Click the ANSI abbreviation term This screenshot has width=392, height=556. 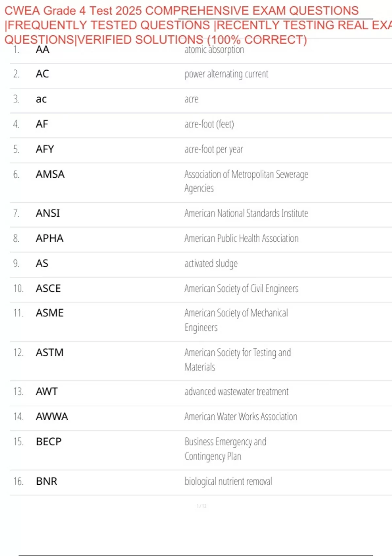pyautogui.click(x=48, y=213)
